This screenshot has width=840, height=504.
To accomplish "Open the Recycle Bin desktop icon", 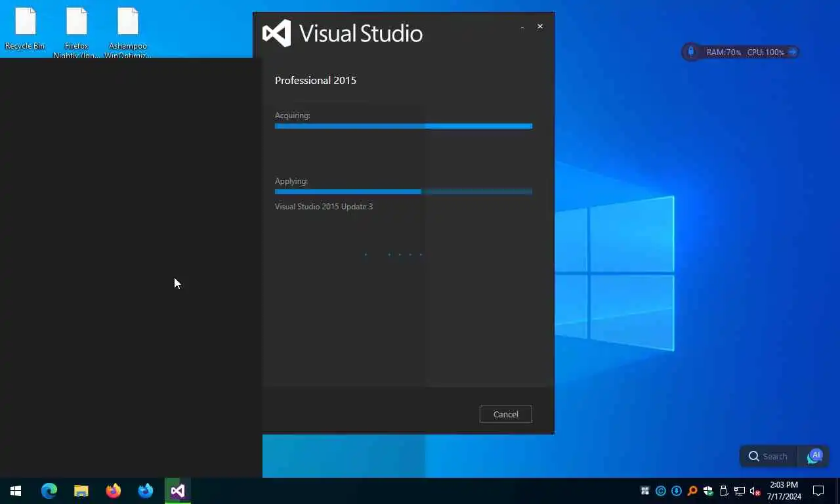I will 25,30.
